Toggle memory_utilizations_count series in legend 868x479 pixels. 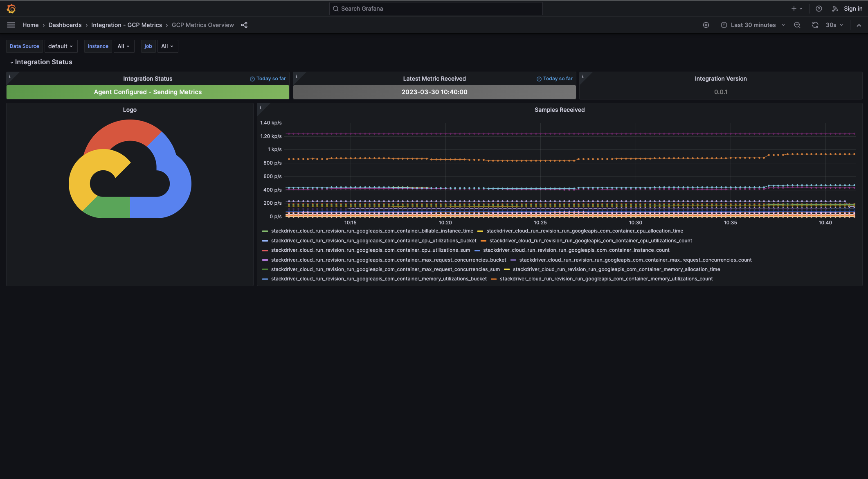[606, 279]
